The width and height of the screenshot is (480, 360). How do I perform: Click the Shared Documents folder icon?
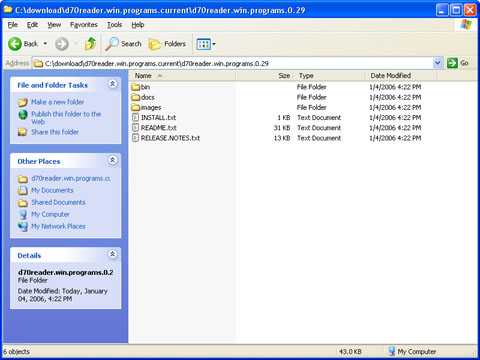click(23, 203)
